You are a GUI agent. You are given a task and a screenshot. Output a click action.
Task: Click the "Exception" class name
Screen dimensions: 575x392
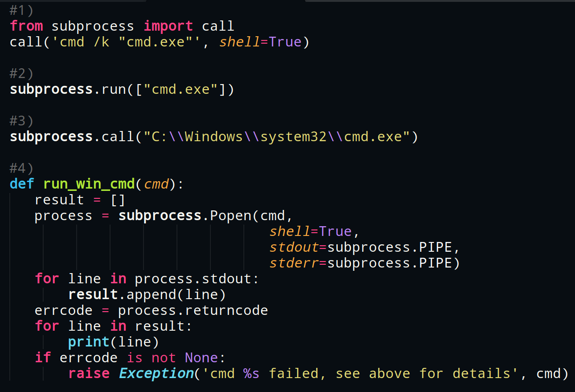coord(156,373)
